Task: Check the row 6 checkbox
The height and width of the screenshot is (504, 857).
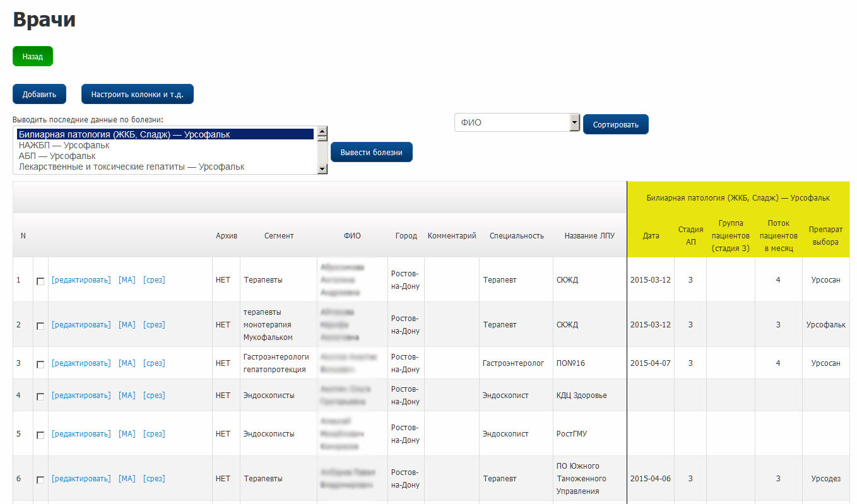Action: coord(40,480)
